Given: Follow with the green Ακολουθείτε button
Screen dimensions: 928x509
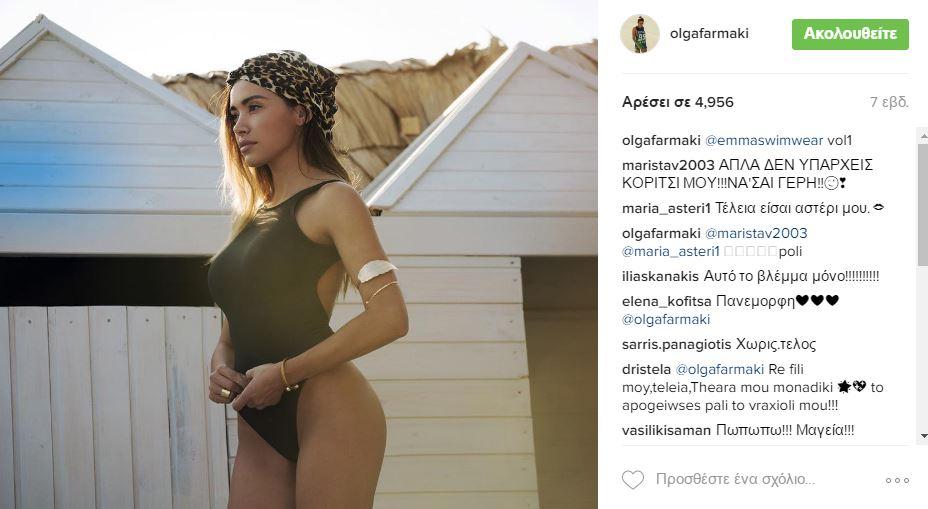Looking at the screenshot, I should [x=850, y=34].
